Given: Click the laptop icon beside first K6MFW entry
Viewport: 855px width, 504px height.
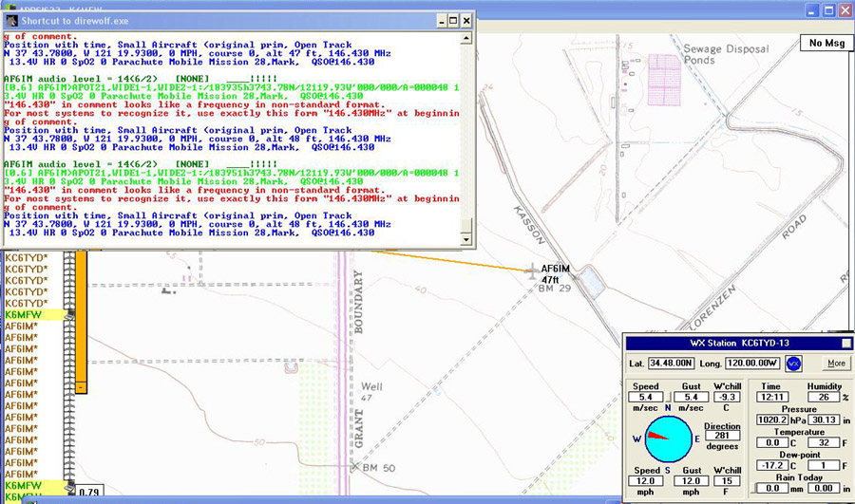Looking at the screenshot, I should pos(70,314).
